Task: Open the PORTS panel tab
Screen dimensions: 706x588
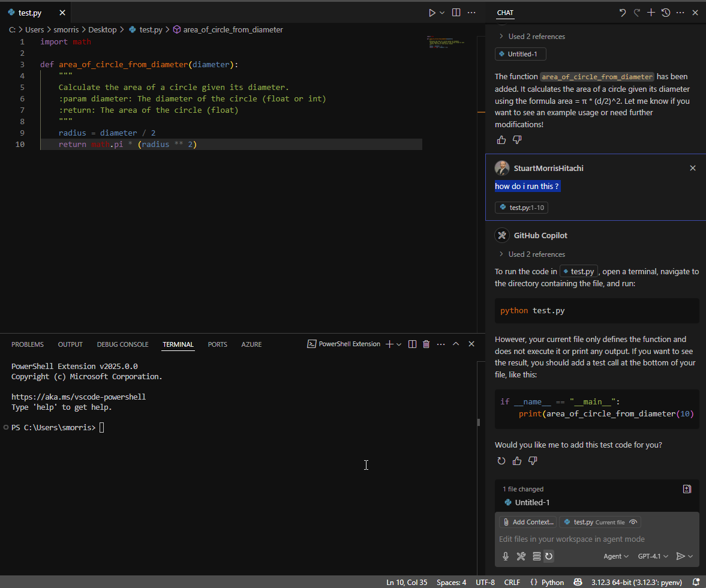Action: 217,344
